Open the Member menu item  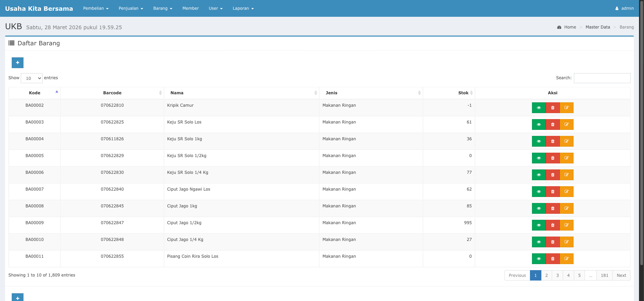click(191, 8)
